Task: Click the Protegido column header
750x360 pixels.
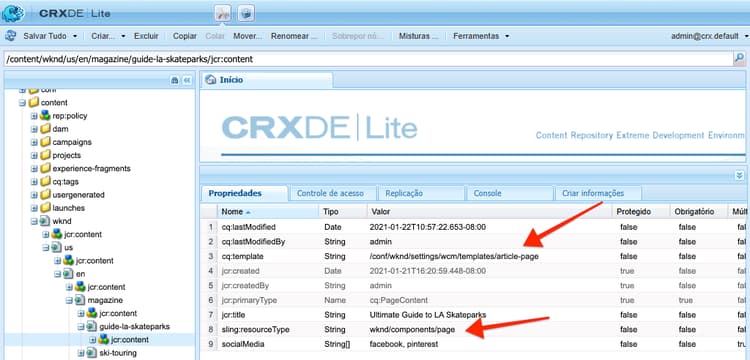Action: [x=641, y=211]
